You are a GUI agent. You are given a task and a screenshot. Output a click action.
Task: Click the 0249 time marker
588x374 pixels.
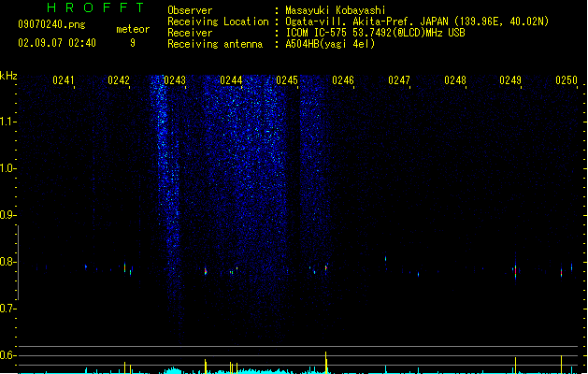click(510, 80)
